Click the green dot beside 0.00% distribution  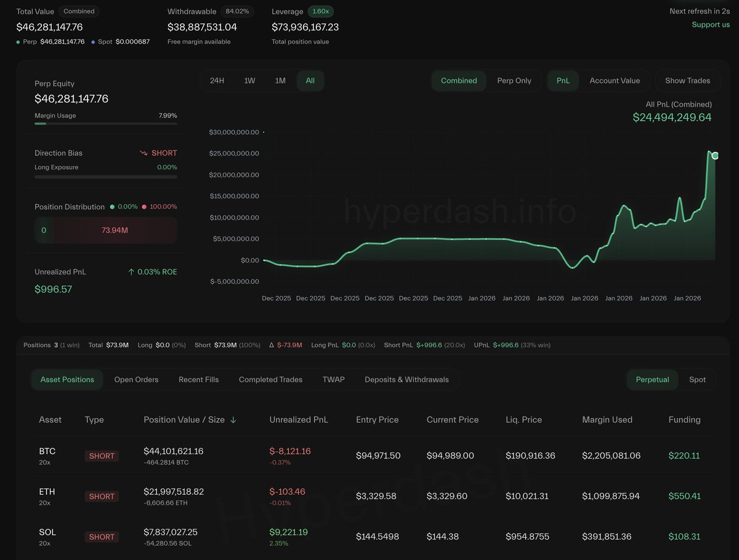click(x=112, y=207)
